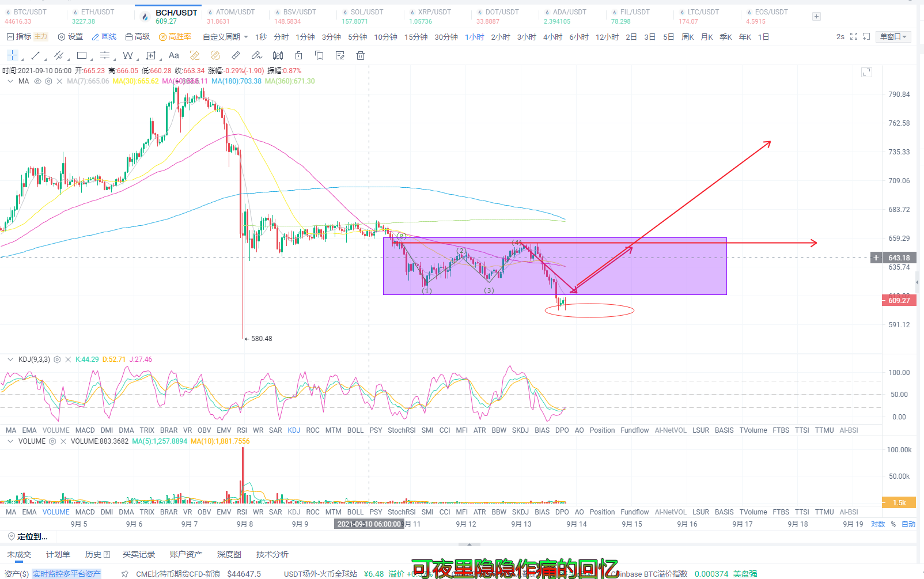Remove the KDJ indicator with X
This screenshot has width=924, height=579.
pos(68,359)
